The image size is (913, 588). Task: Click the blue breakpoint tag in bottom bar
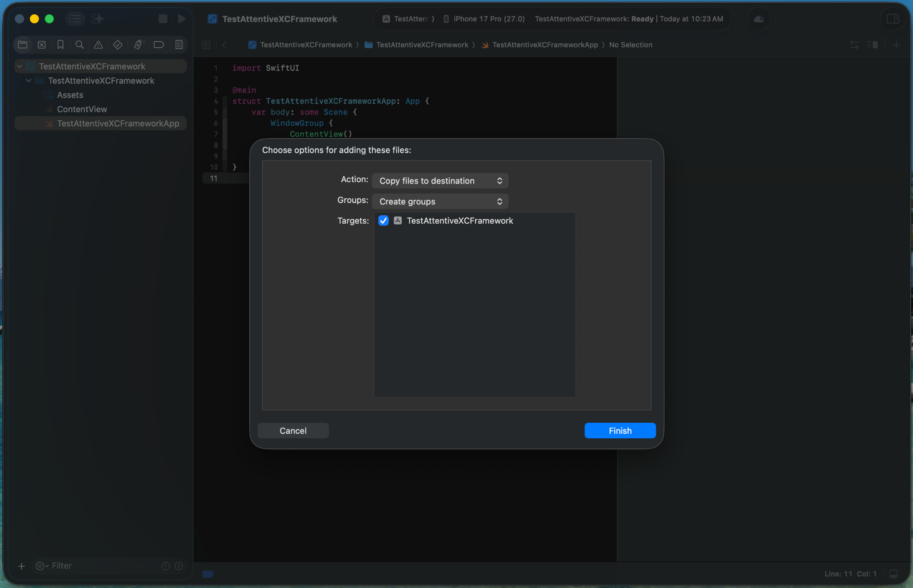click(208, 574)
